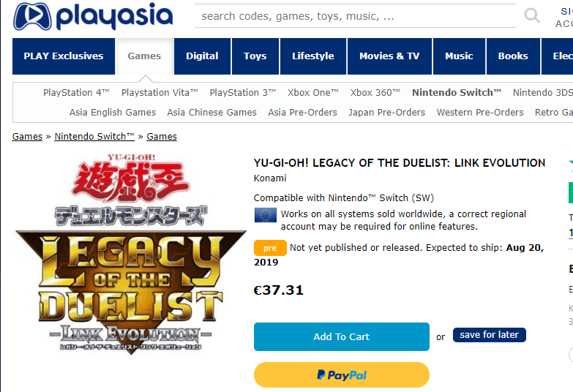
Task: Click Add To Cart button
Action: coord(341,336)
